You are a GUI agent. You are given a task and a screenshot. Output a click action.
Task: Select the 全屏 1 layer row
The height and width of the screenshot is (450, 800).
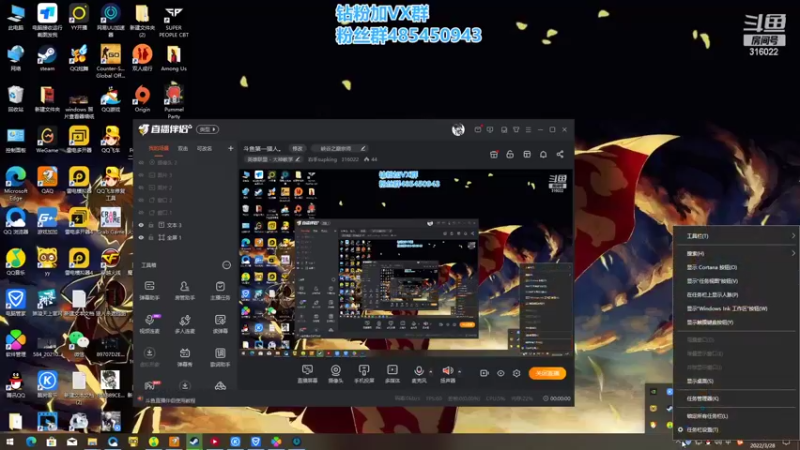tap(185, 237)
